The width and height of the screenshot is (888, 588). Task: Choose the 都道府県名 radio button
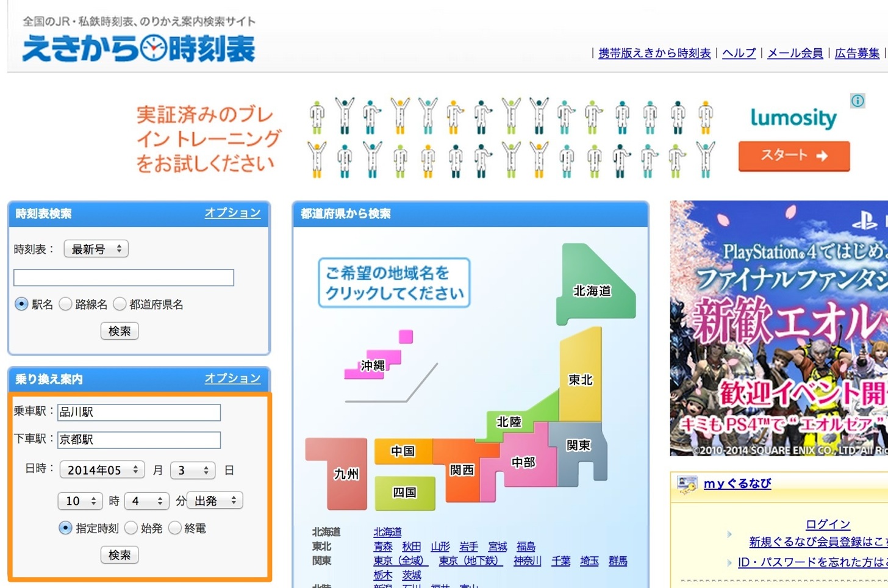click(120, 304)
